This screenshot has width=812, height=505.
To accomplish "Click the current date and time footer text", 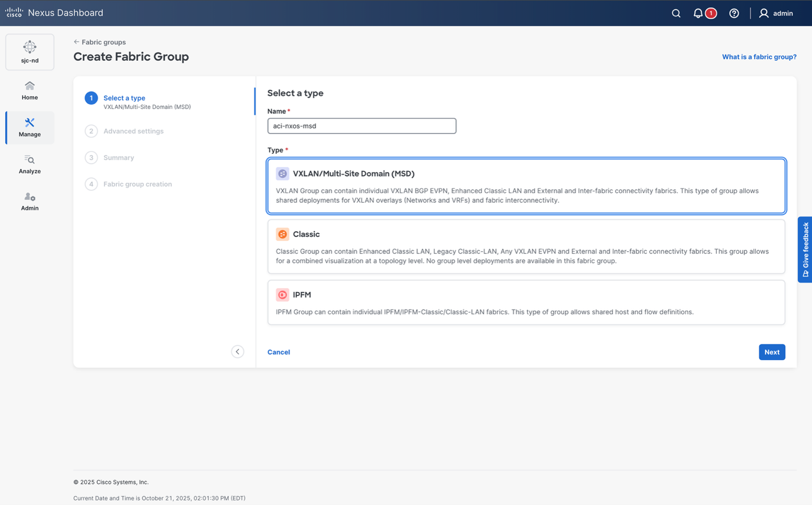I will coord(159,498).
